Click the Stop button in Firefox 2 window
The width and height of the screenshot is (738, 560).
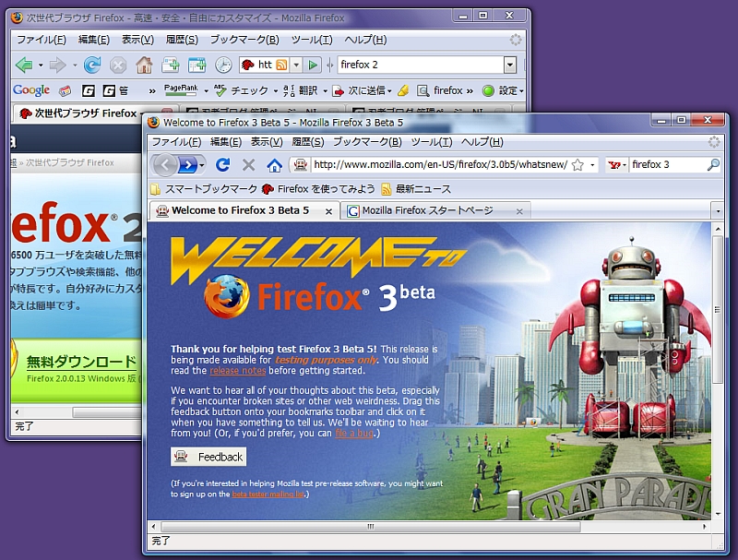tap(118, 65)
